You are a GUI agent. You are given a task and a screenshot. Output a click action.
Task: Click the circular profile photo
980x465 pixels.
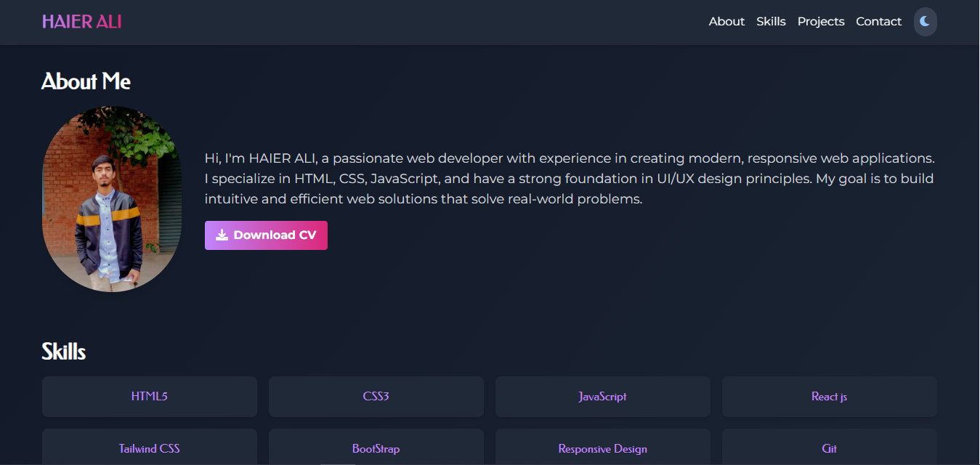[112, 198]
